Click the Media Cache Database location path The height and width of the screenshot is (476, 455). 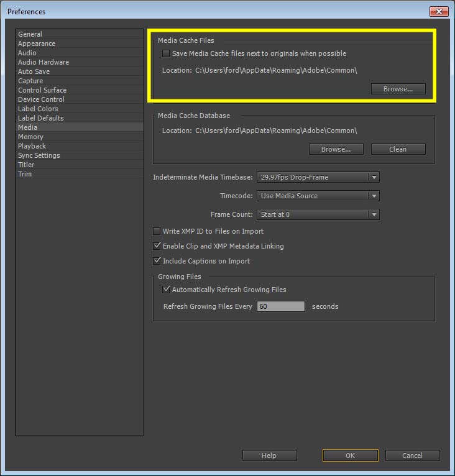click(x=276, y=130)
